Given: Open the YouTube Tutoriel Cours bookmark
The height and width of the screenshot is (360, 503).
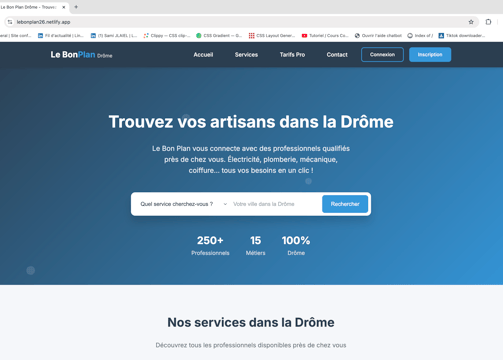Looking at the screenshot, I should coord(325,35).
